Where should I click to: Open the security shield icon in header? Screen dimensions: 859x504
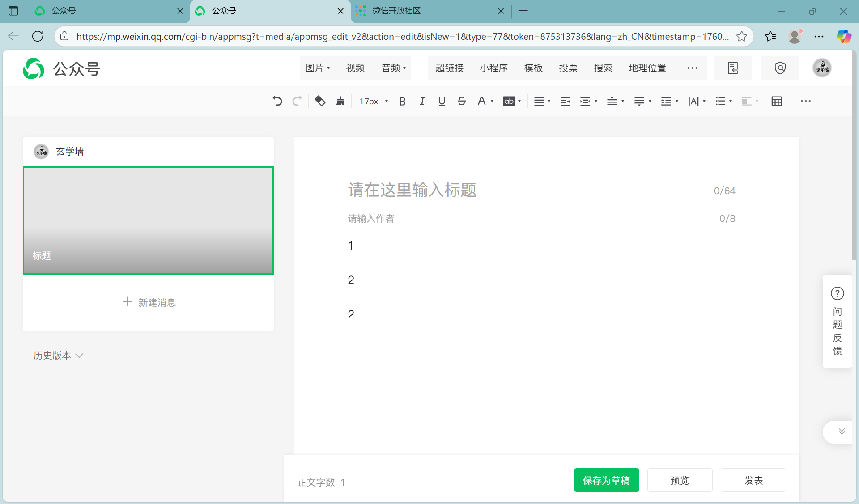click(x=780, y=68)
